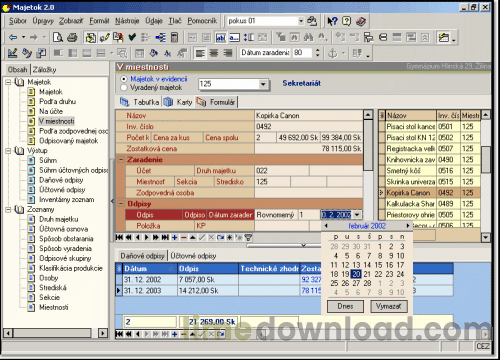Switch to the Účtovné odpisy tab

(x=193, y=256)
